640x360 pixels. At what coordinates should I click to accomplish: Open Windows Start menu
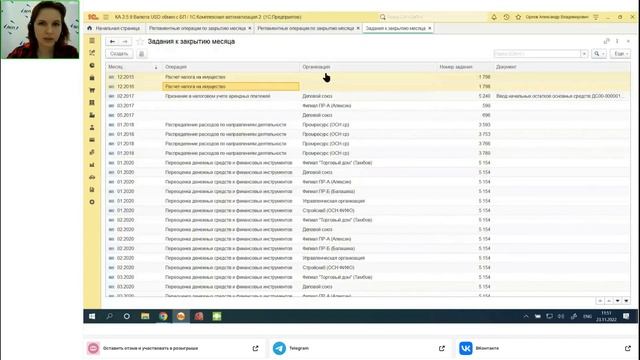tap(92, 316)
